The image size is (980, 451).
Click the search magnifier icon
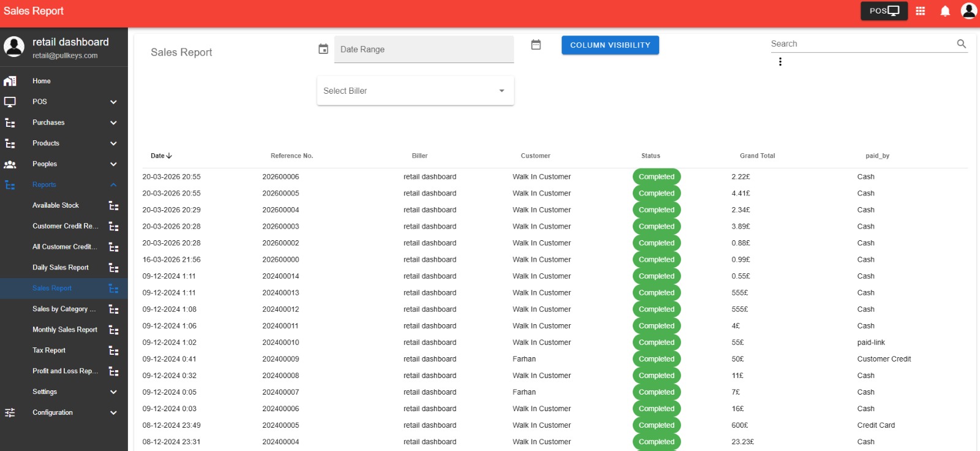[x=961, y=44]
